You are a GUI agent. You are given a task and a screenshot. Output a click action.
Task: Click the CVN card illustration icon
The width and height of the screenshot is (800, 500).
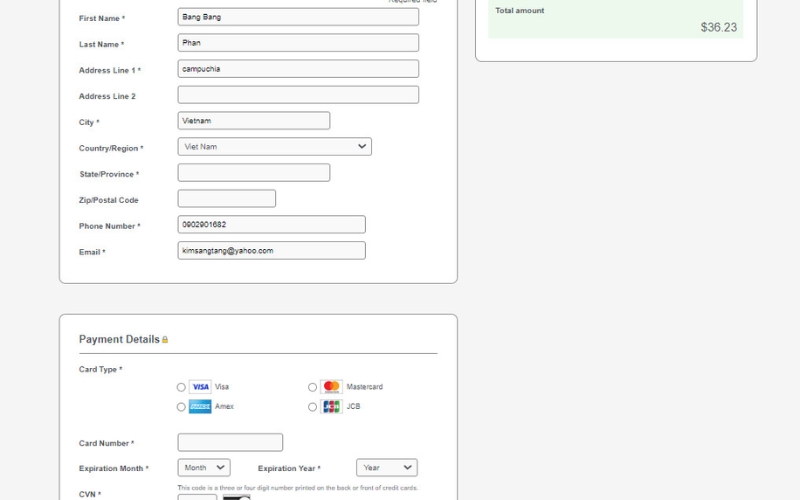coord(236,497)
